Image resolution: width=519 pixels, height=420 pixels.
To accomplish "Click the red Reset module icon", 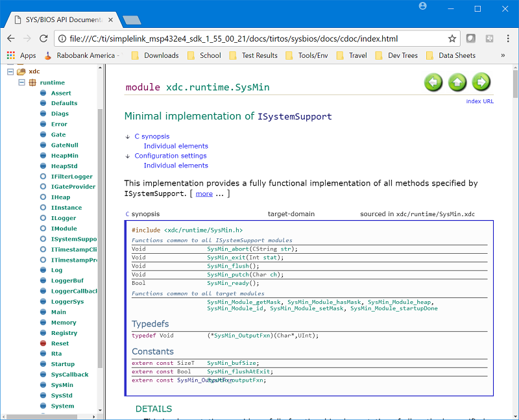I will tap(43, 343).
